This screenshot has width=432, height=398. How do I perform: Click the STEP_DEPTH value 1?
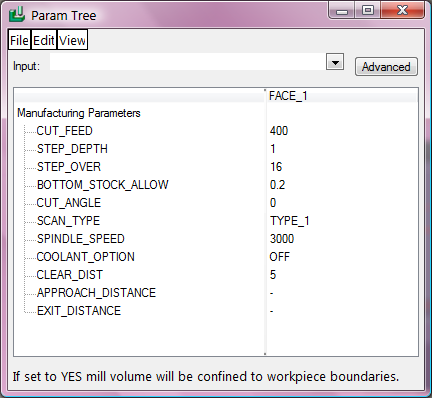click(273, 149)
